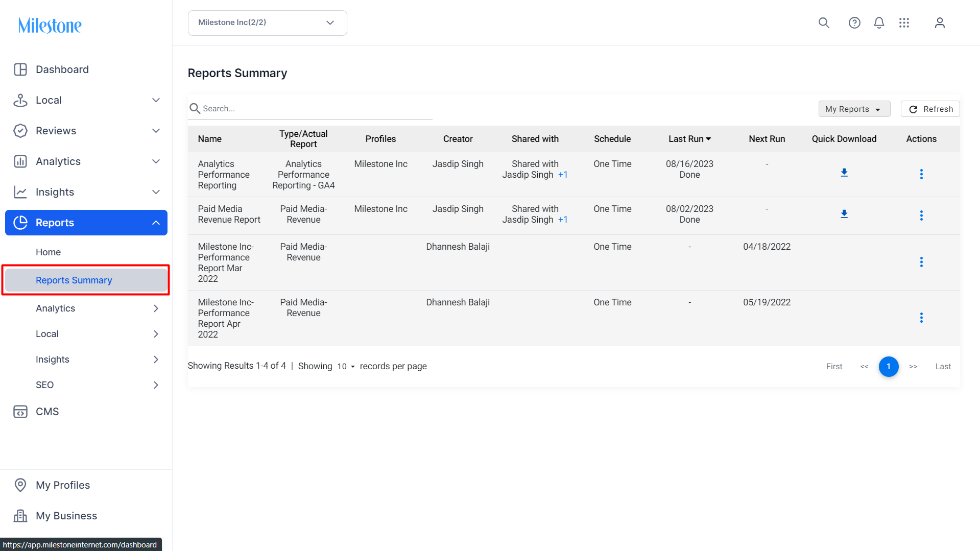Screen dimensions: 980x551
Task: Click the Refresh button
Action: point(930,109)
